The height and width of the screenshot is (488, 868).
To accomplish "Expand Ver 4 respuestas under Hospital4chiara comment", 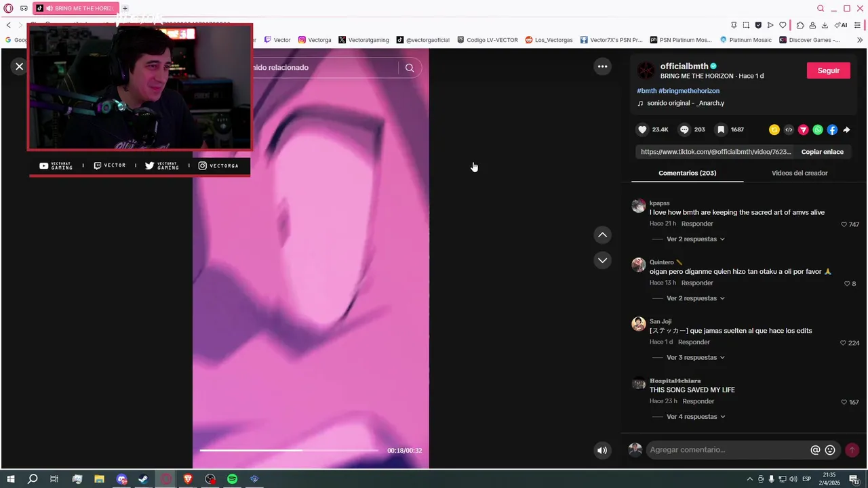I will pos(695,417).
